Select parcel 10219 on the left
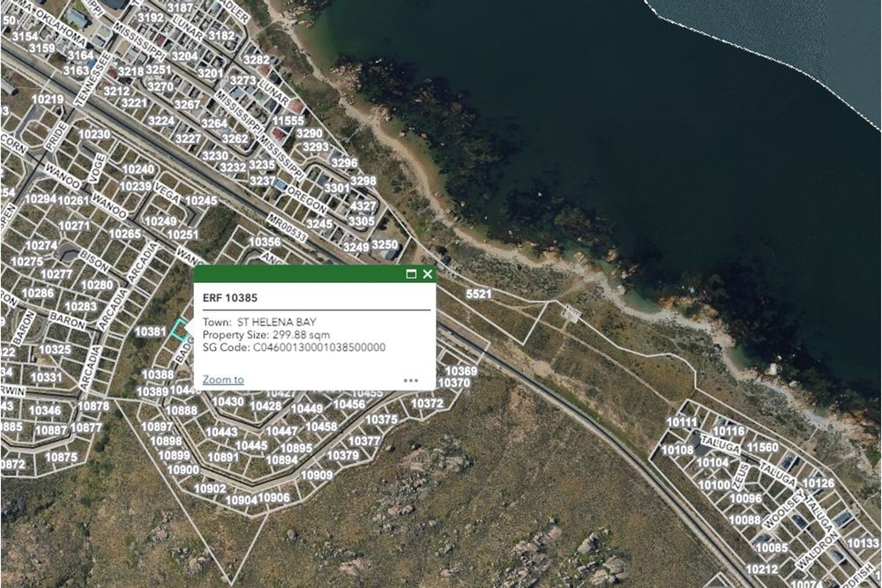 (48, 100)
